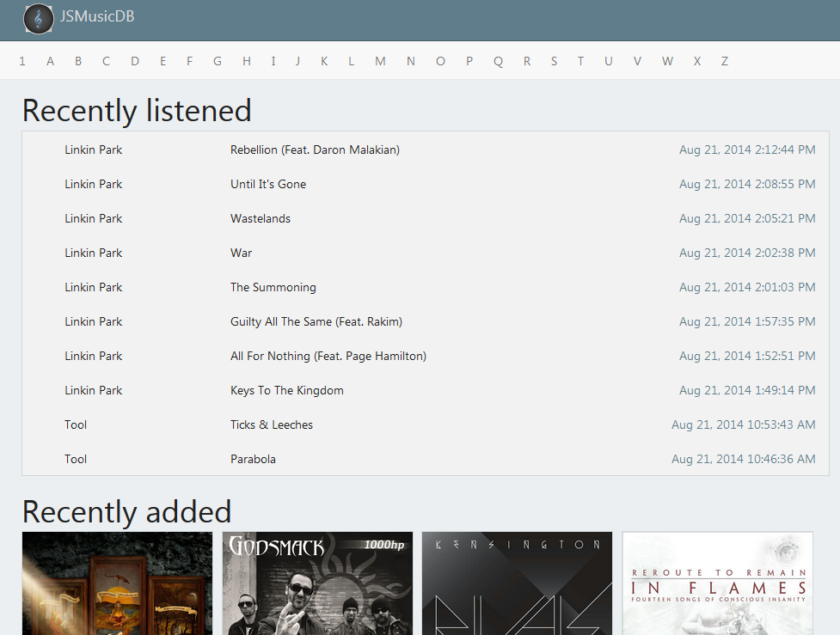The height and width of the screenshot is (635, 840).
Task: Open Guilty All The Same track
Action: tap(316, 321)
